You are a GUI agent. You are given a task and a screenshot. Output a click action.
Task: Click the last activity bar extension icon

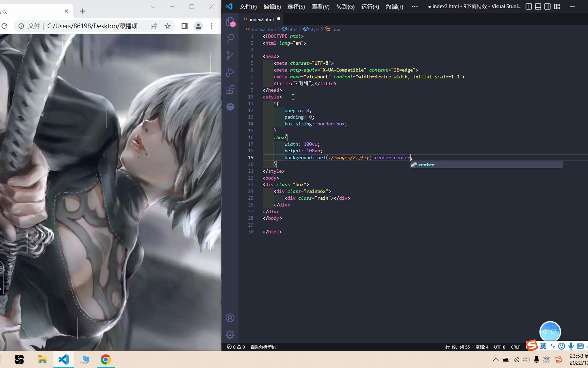230,107
